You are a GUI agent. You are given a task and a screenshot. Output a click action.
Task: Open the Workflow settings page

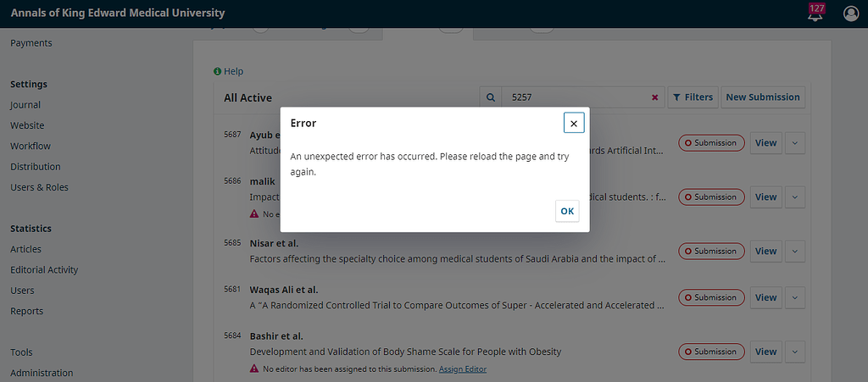pos(31,146)
